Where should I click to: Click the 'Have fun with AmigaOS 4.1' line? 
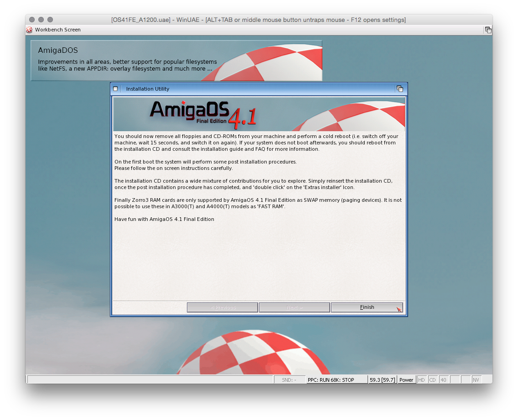point(164,219)
